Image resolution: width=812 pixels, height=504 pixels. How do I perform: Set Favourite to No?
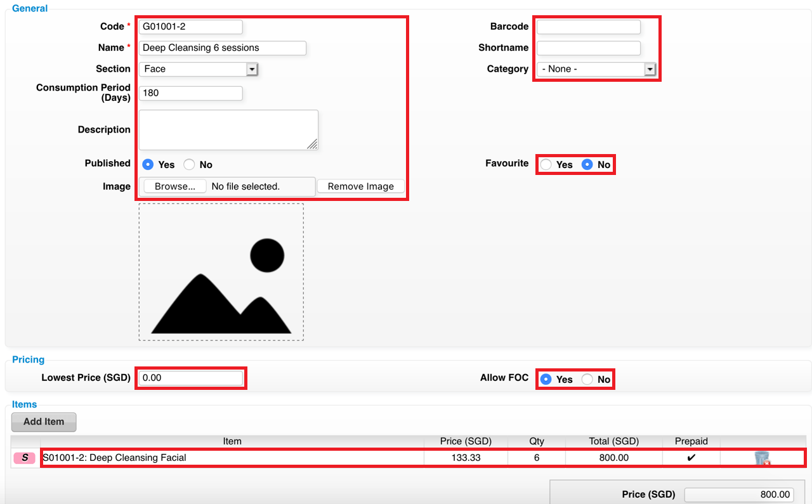(587, 164)
